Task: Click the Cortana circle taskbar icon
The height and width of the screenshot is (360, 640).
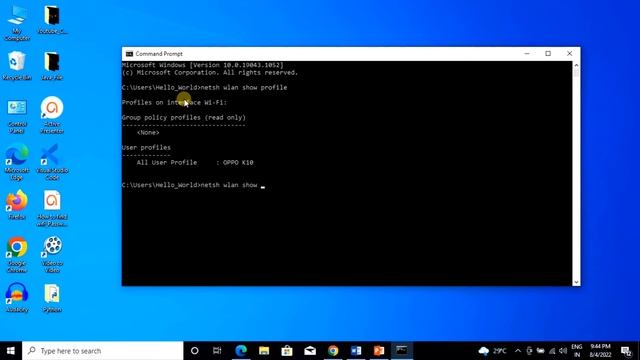Action: [195, 351]
